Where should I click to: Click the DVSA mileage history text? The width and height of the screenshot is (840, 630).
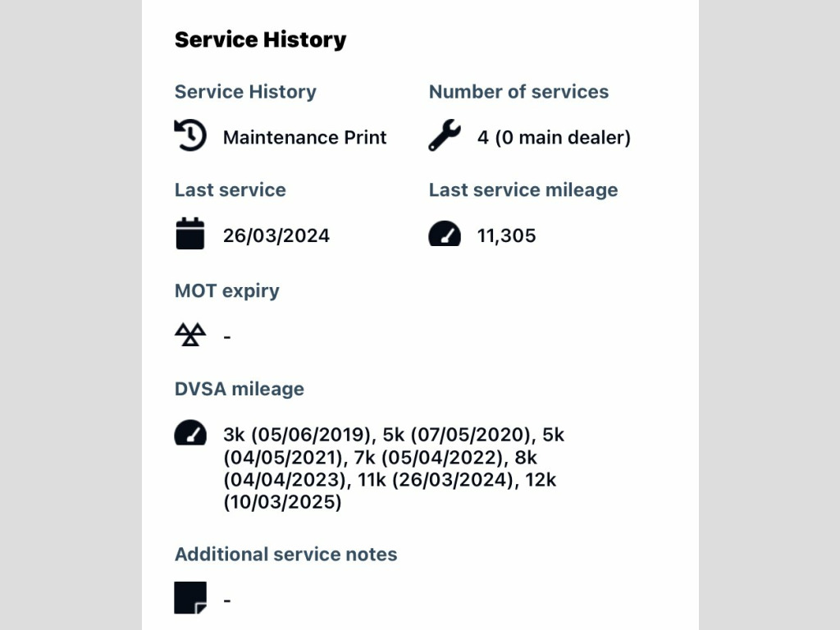click(394, 468)
